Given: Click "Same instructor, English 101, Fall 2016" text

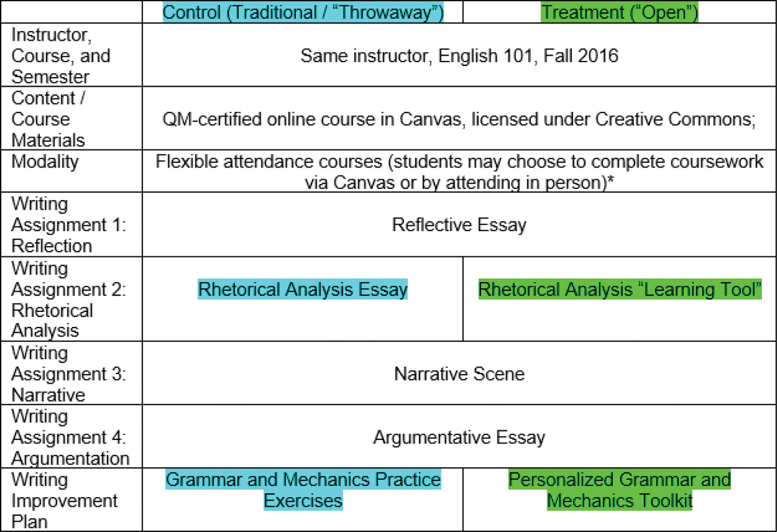Looking at the screenshot, I should [x=459, y=56].
